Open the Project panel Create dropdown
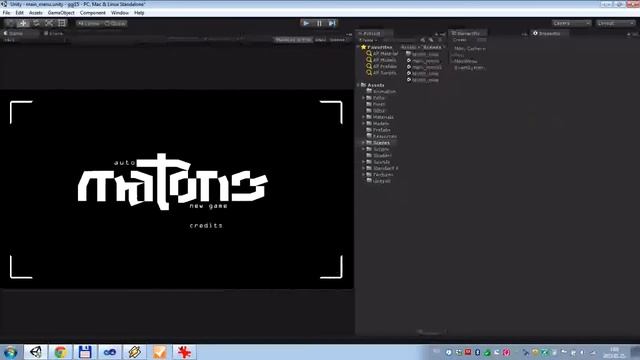Image resolution: width=640 pixels, height=360 pixels. (x=368, y=40)
